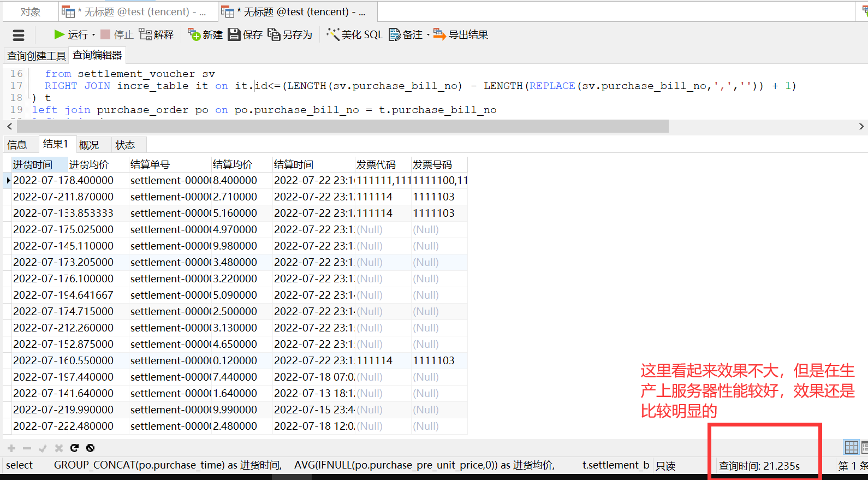Click the editor's horizontal scrollbar thumb
Viewport: 868px width, 480px height.
click(x=343, y=126)
